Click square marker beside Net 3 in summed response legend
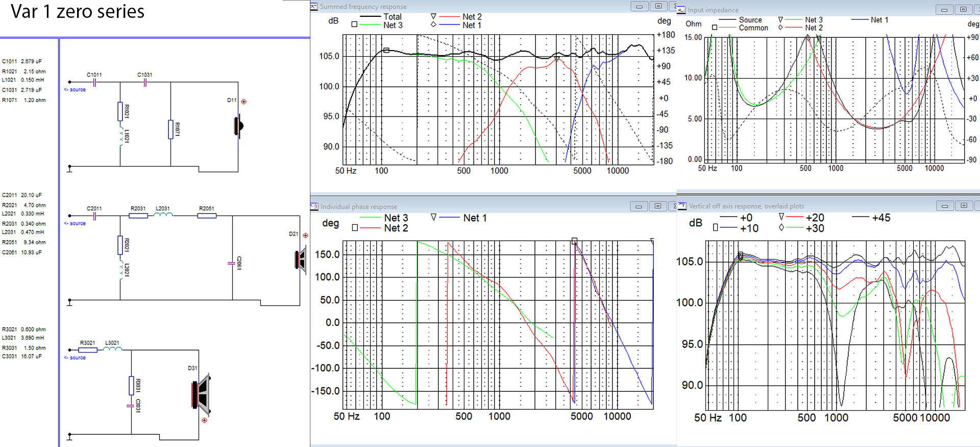Image resolution: width=980 pixels, height=447 pixels. tap(354, 24)
